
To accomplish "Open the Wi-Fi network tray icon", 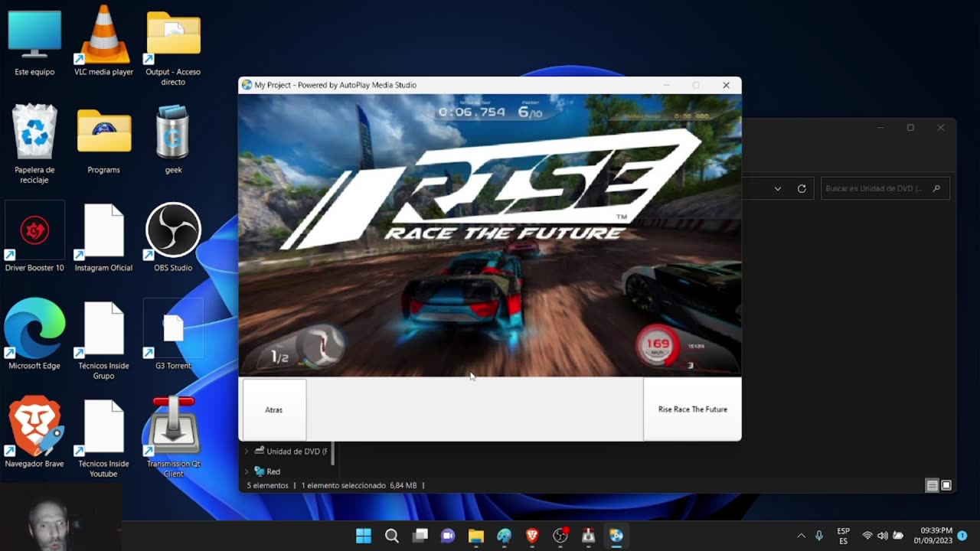I will tap(867, 536).
